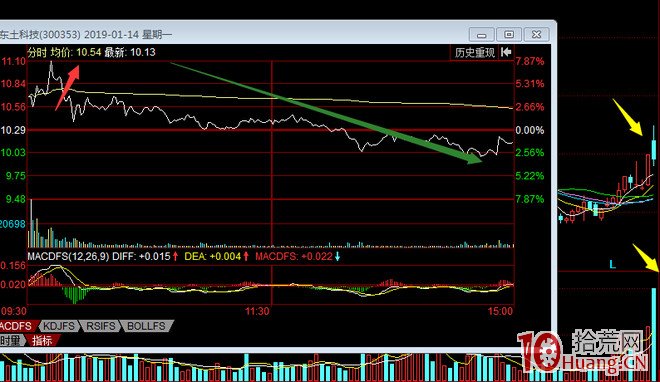Screen dimensions: 660x382
Task: Select the 指标 tab
Action: pos(42,340)
